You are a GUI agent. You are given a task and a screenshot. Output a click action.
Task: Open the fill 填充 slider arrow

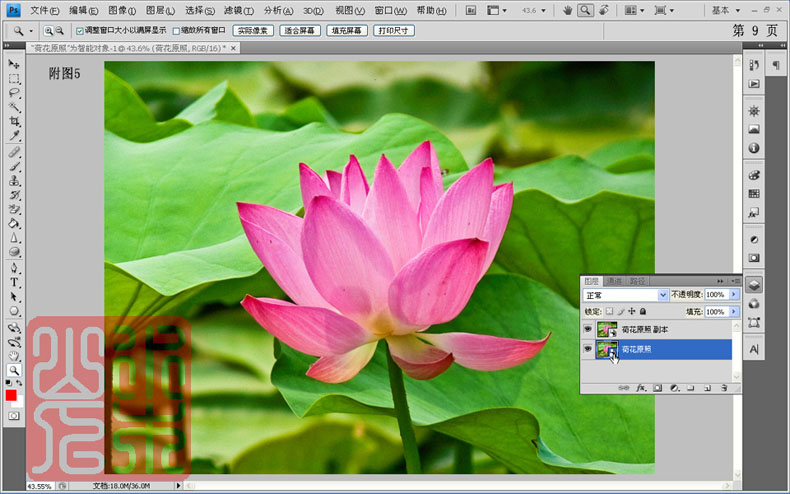(x=734, y=312)
